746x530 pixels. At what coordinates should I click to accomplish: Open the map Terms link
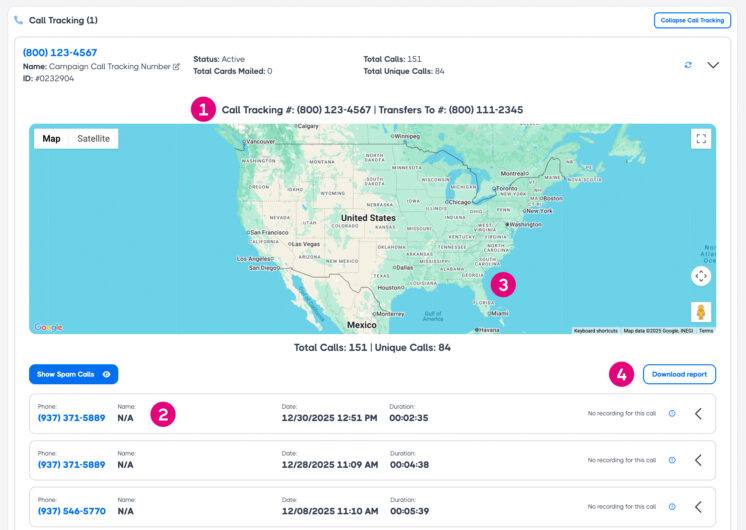706,331
